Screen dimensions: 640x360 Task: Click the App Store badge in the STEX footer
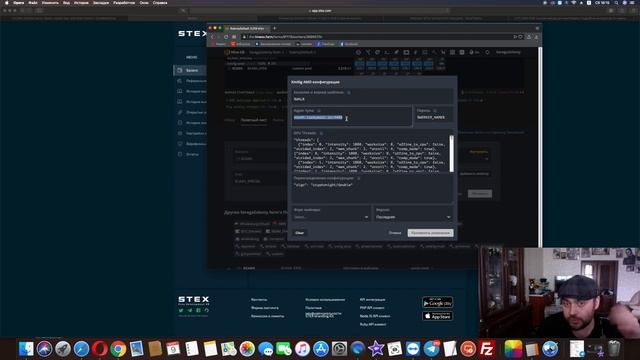coord(437,316)
